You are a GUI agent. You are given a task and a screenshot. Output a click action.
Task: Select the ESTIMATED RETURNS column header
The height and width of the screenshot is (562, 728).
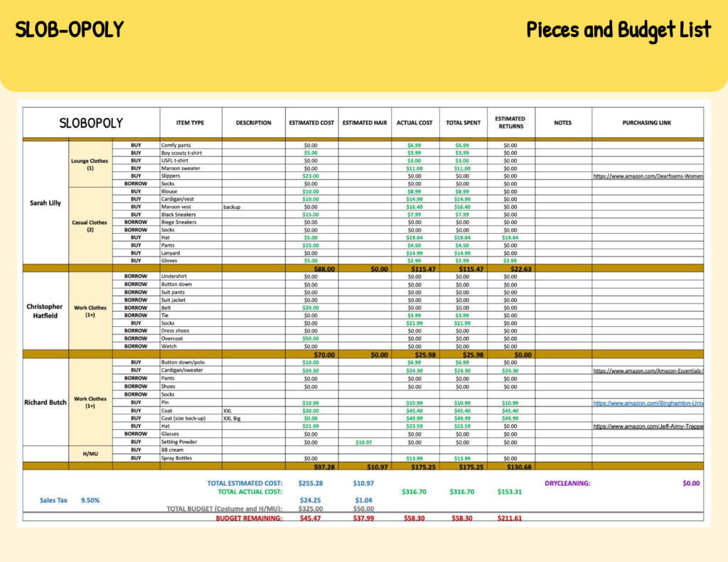click(x=510, y=123)
